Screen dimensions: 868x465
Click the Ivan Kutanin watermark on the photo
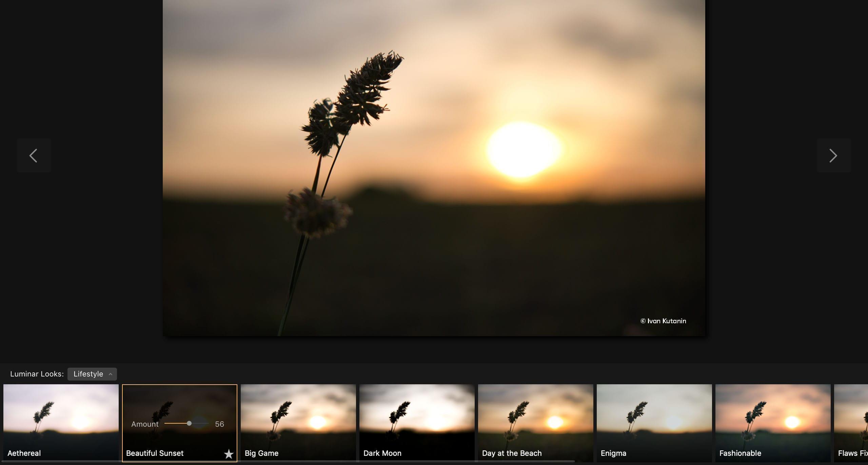[x=663, y=321]
